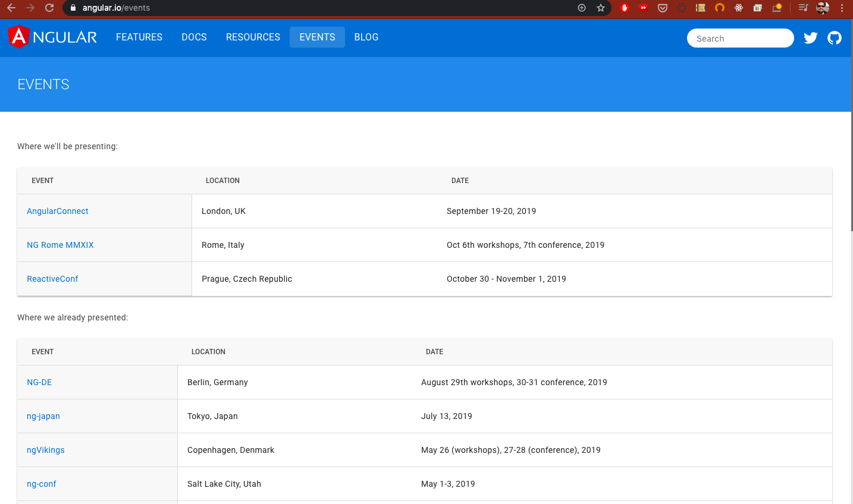
Task: Open the AngularConnect event link
Action: tap(58, 211)
